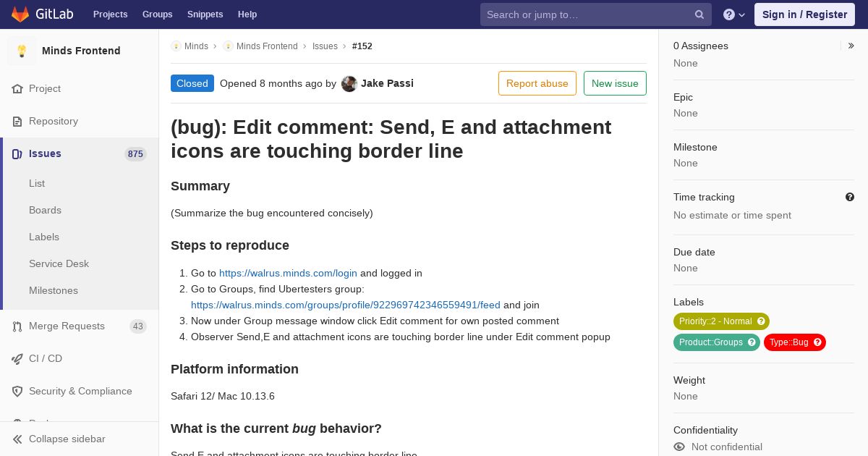Screen dimensions: 868x456
Task: Click the Minds Frontend breadcrumb link
Action: (267, 46)
